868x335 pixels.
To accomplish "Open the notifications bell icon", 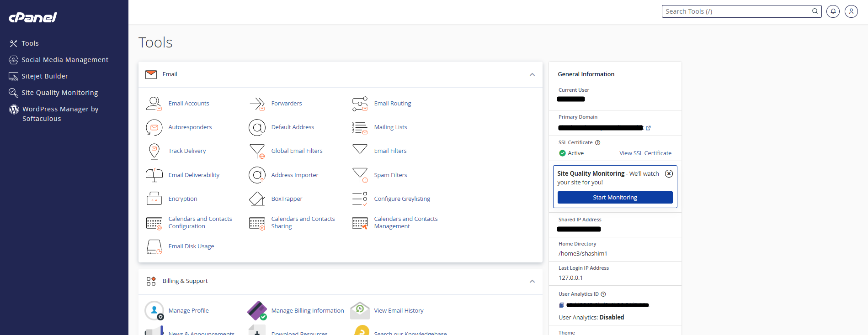I will pos(833,11).
